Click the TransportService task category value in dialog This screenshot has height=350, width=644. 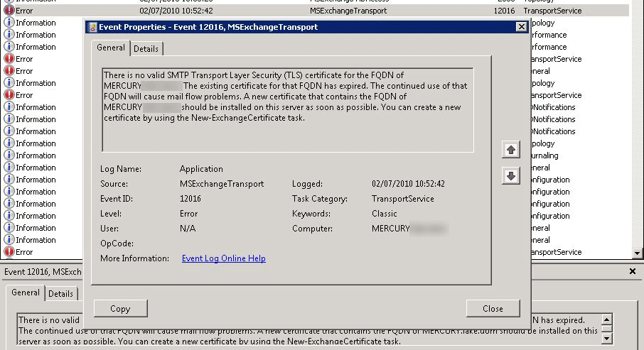click(402, 199)
